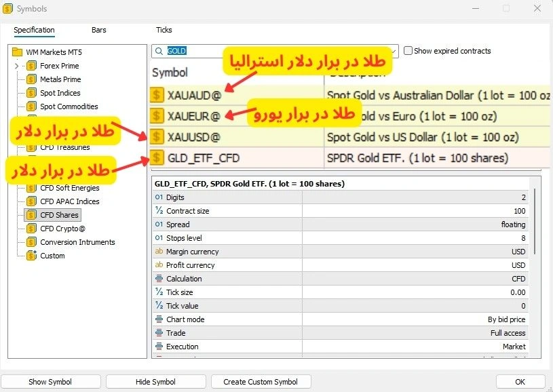This screenshot has width=553, height=392.
Task: Switch to the Bars tab
Action: tap(99, 30)
